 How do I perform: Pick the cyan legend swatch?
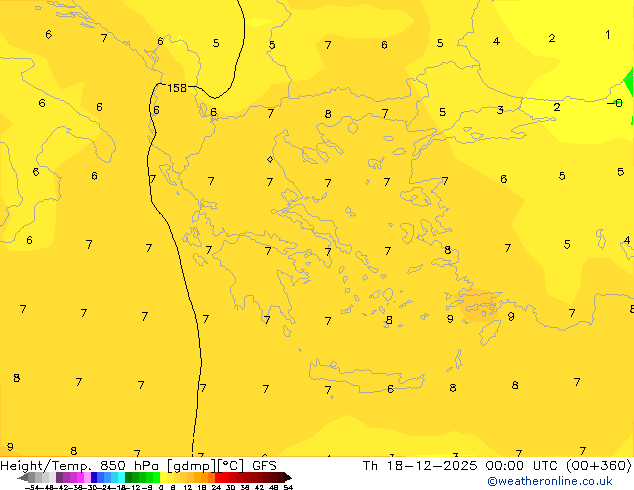point(121,477)
